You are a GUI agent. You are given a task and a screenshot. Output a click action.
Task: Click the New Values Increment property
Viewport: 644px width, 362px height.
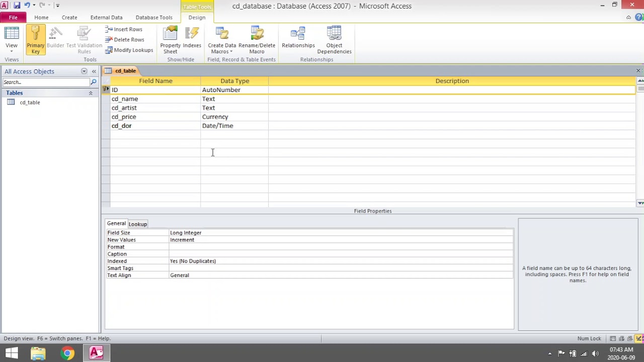tap(341, 240)
